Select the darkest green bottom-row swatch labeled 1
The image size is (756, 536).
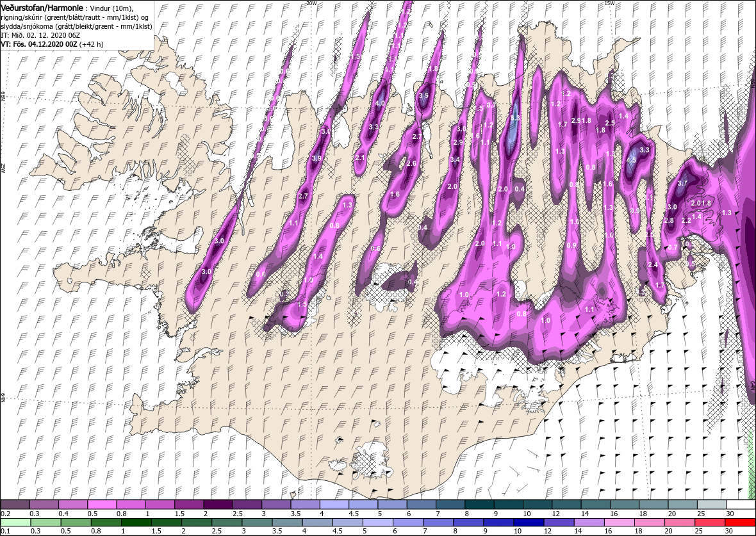pyautogui.click(x=136, y=523)
